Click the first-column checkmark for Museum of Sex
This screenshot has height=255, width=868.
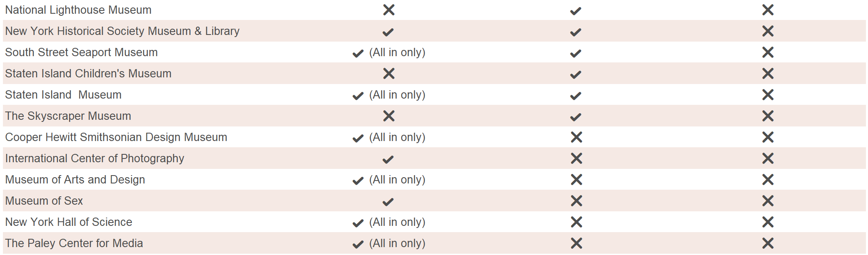(388, 202)
